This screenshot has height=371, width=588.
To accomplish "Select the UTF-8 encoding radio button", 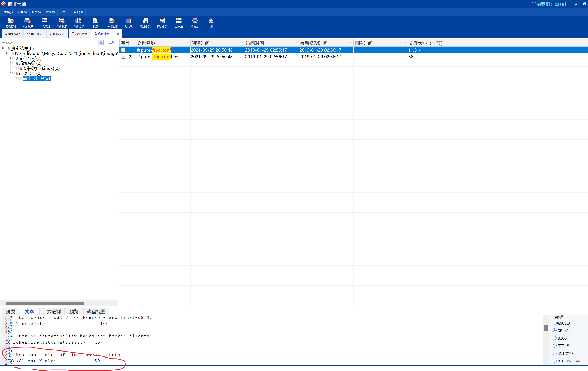I will click(555, 346).
